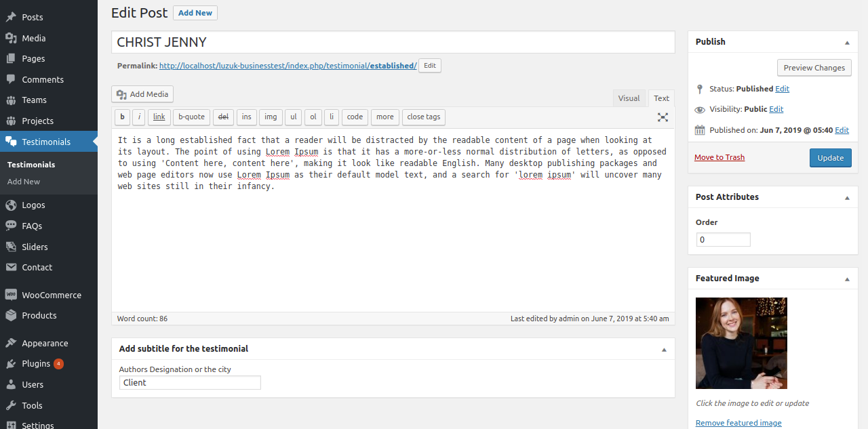This screenshot has height=429, width=868.
Task: Click the permalink Edit button
Action: coord(430,66)
